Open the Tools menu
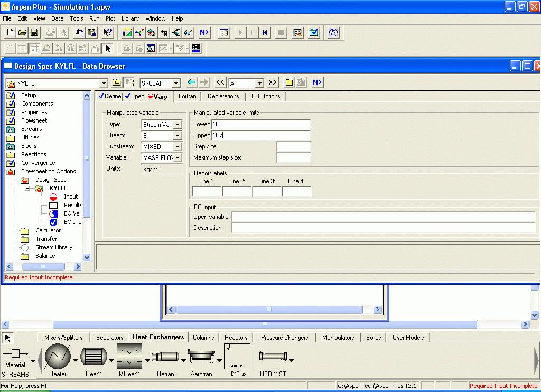The width and height of the screenshot is (541, 392). (x=77, y=18)
